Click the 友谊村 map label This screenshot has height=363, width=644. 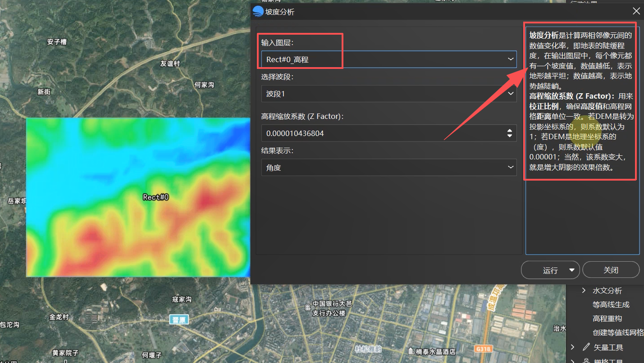[x=170, y=64]
